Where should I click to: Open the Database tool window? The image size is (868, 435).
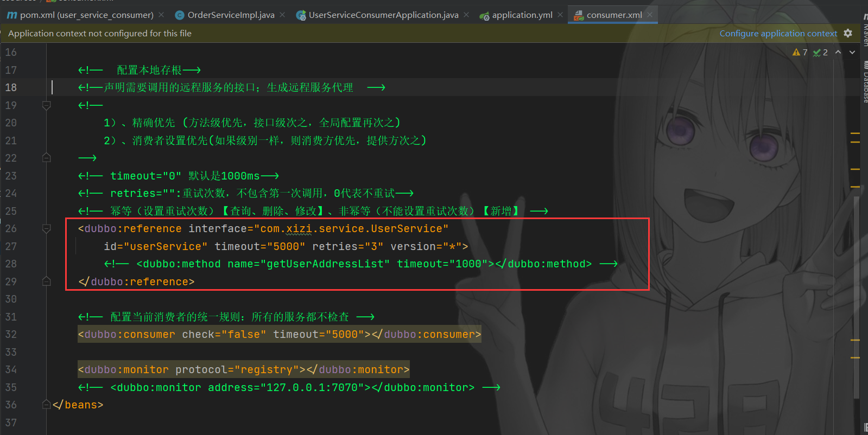coord(865,82)
